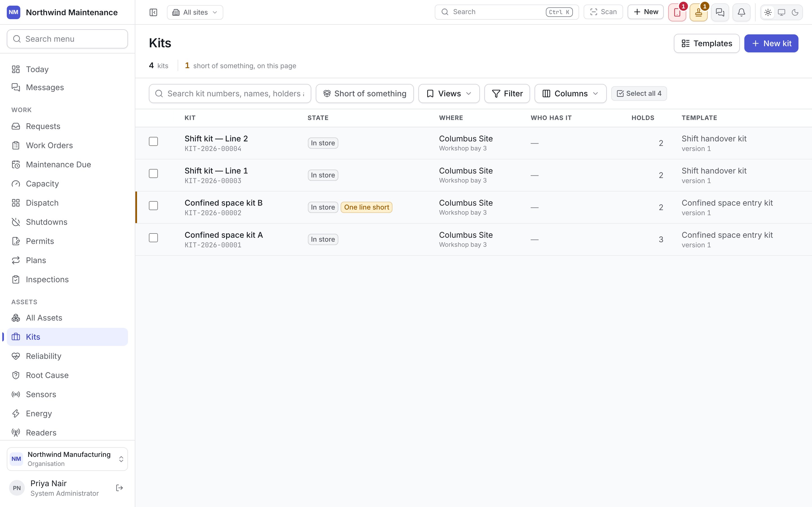The height and width of the screenshot is (507, 812).
Task: Check the box for Shift kit — Line 2
Action: 153,141
